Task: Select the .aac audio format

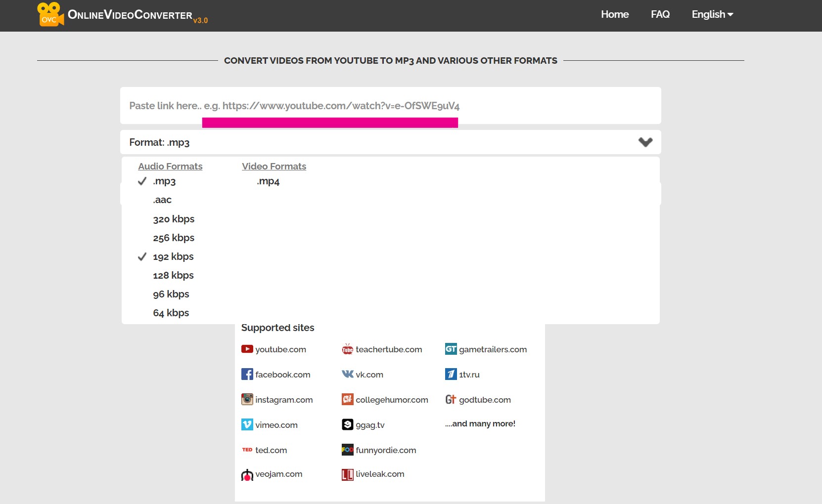Action: point(162,200)
